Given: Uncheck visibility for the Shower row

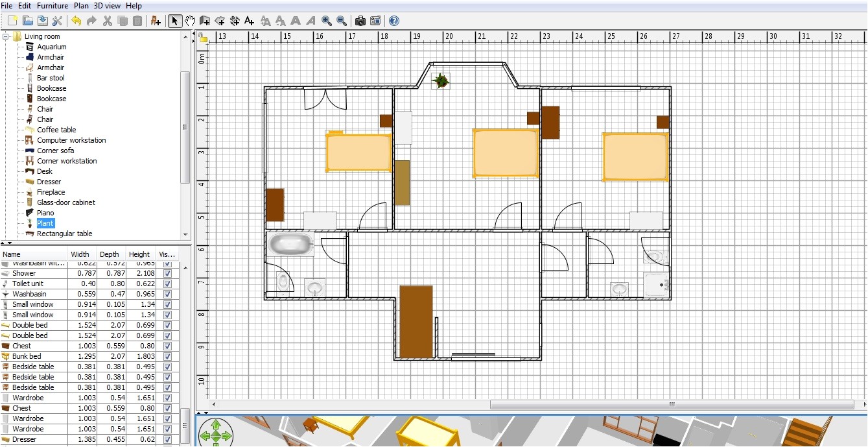Looking at the screenshot, I should [x=168, y=273].
